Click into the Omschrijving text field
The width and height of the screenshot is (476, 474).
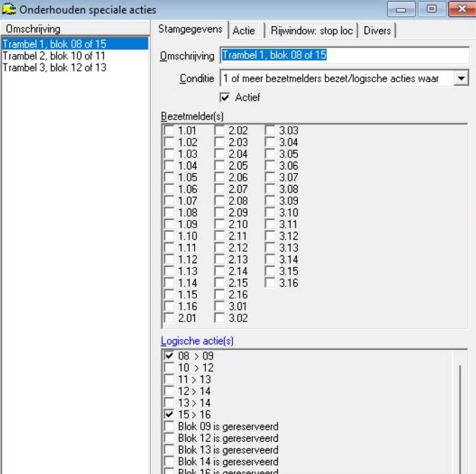pos(344,55)
